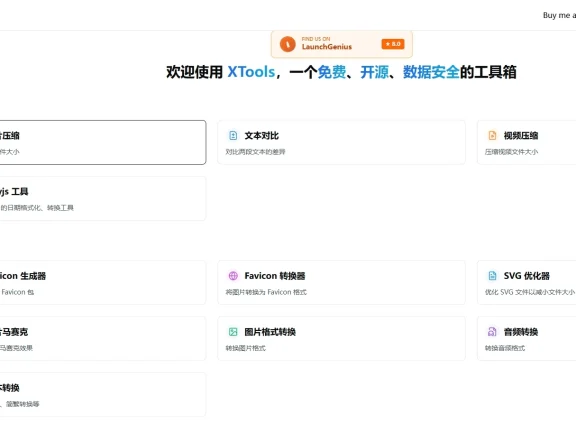The height and width of the screenshot is (432, 576).
Task: Click the 图片格式转换 image icon
Action: tap(233, 332)
